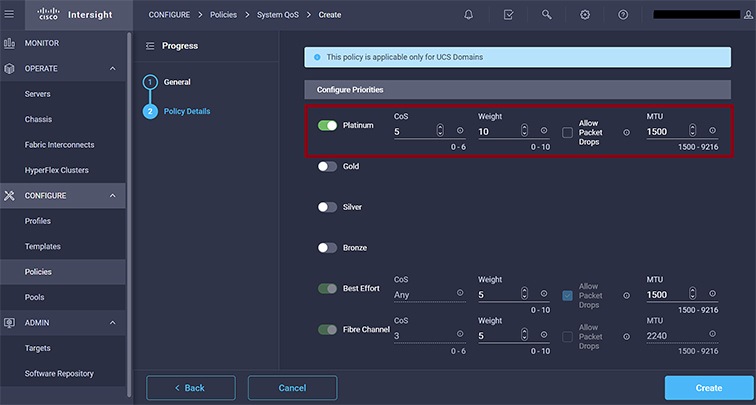Enable the Silver priority toggle
Screen dimensions: 756x405
pos(327,207)
